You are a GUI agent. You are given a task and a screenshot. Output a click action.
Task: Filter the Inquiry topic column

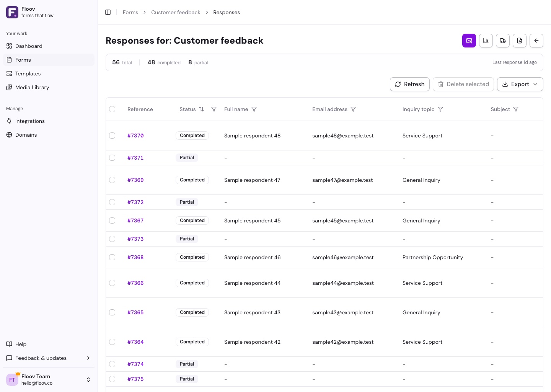(x=440, y=109)
